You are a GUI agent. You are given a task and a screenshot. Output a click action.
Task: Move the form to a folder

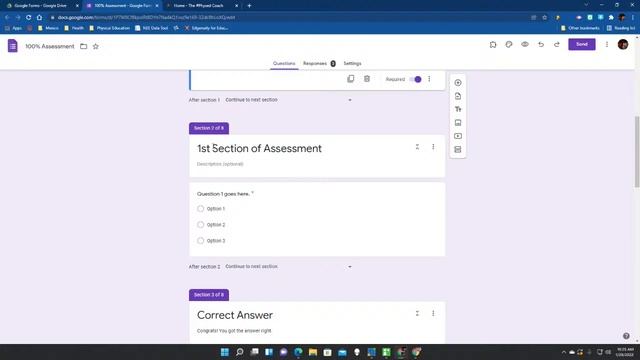click(84, 46)
